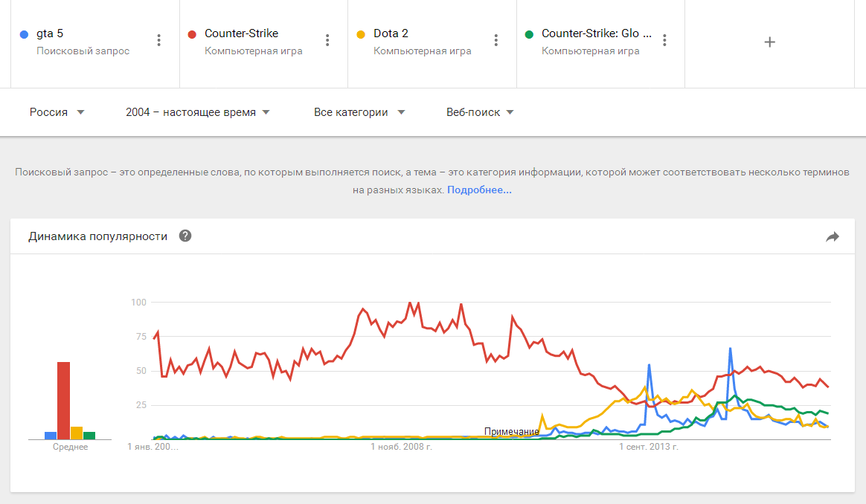
Task: Follow the Подробнее link
Action: pos(479,190)
